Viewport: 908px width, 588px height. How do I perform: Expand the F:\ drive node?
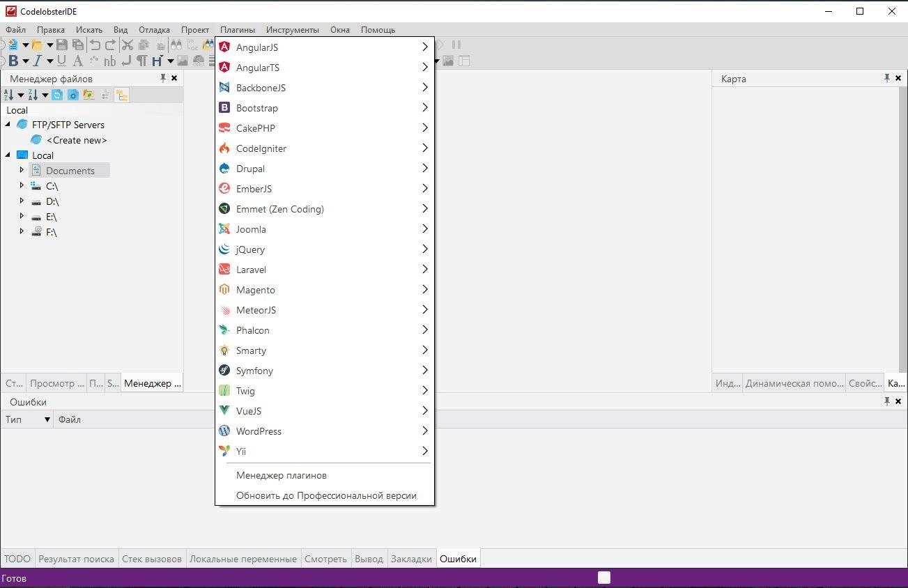coord(22,231)
